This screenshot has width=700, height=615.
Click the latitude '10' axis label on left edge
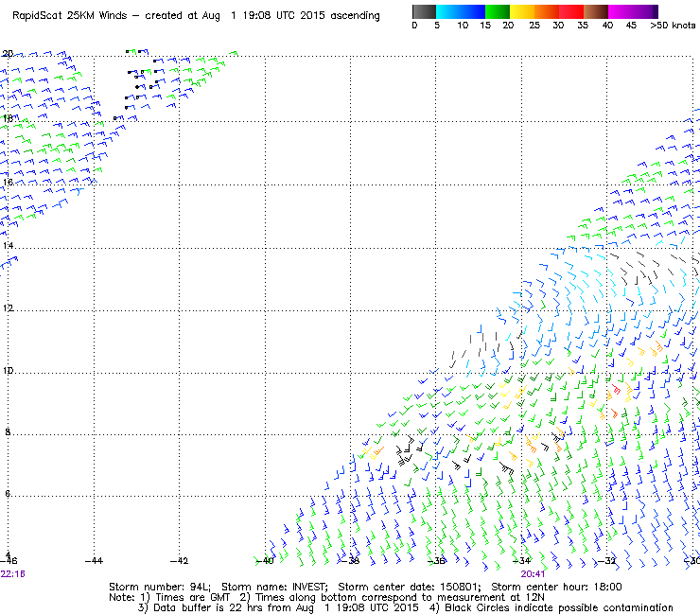(x=8, y=371)
